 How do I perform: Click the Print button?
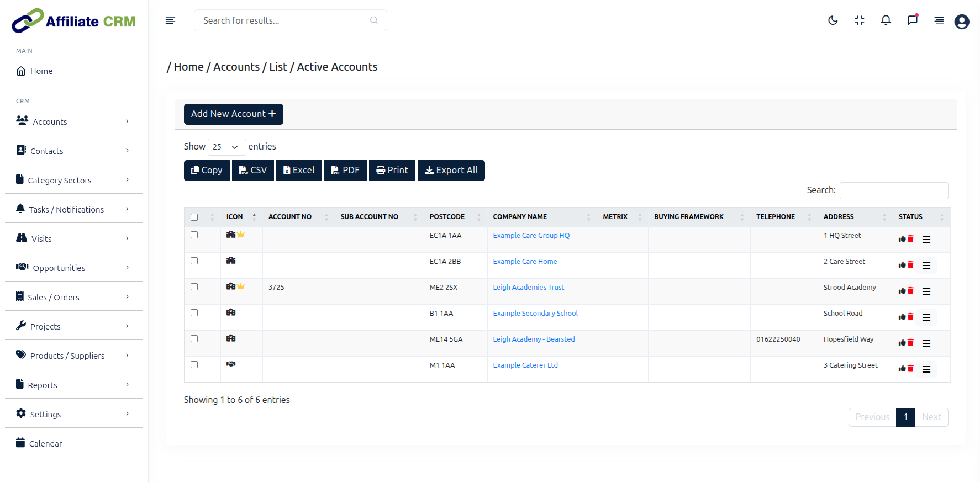click(392, 171)
